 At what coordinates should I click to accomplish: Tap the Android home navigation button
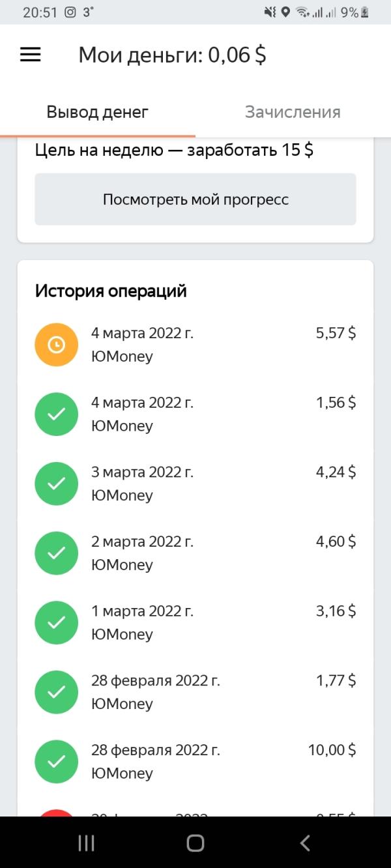click(x=195, y=843)
